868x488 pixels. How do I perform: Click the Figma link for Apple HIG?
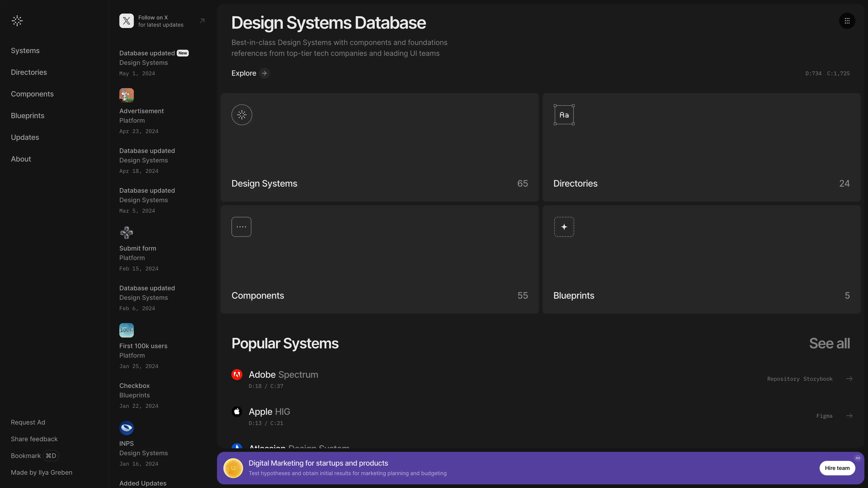(x=824, y=416)
